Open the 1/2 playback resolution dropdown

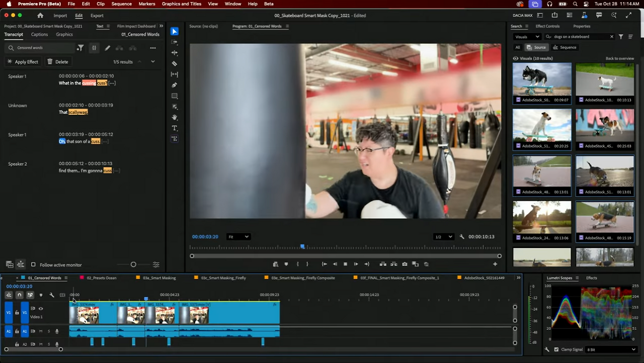click(x=443, y=237)
